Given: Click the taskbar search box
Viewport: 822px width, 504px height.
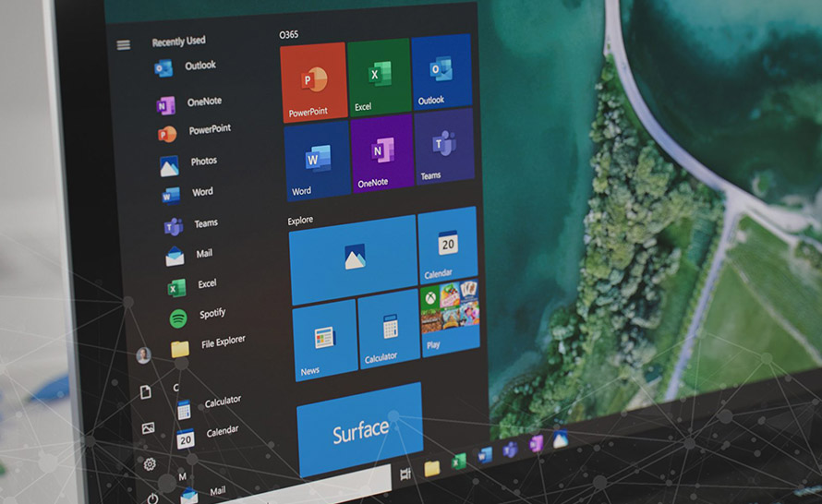Looking at the screenshot, I should pyautogui.click(x=306, y=486).
